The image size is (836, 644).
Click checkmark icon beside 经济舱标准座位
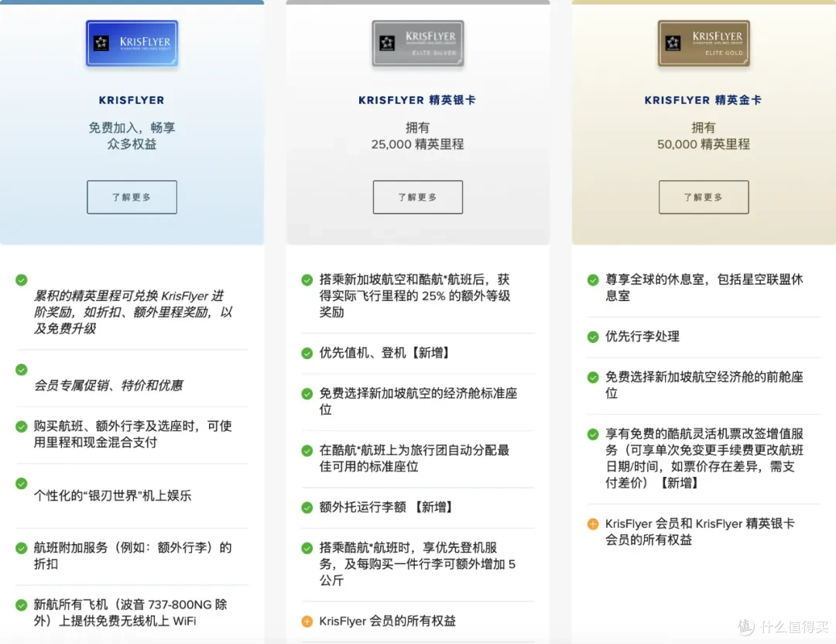[x=307, y=394]
